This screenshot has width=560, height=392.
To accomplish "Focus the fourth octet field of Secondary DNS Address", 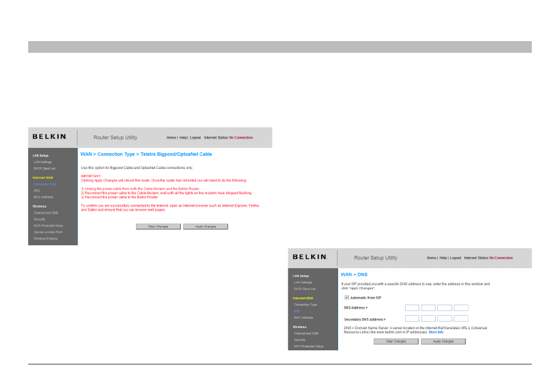I will point(461,319).
